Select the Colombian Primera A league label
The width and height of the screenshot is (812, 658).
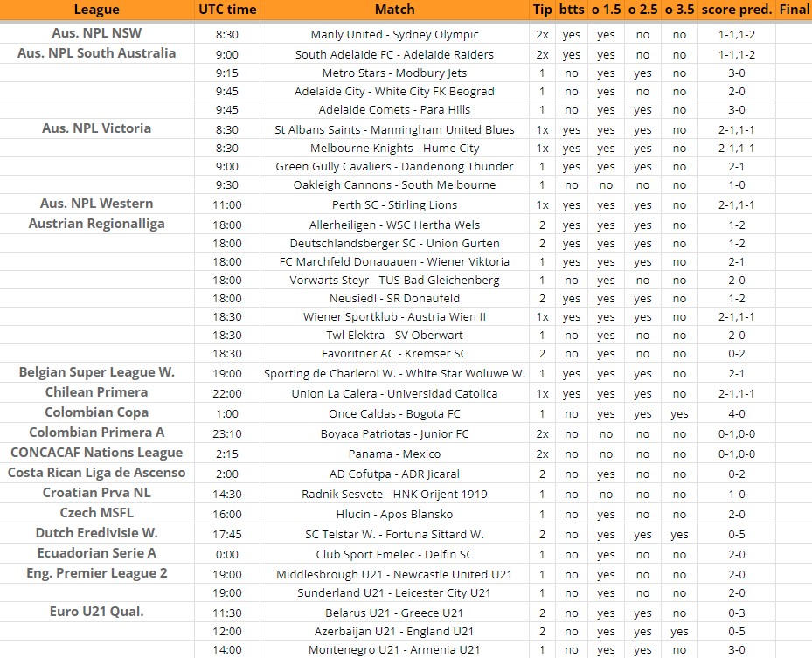pos(97,433)
